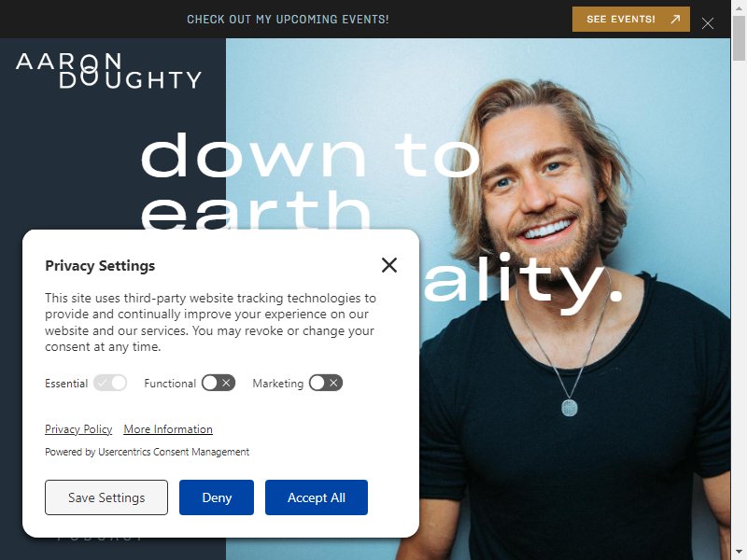
Task: Click the Essential cookies switch
Action: (x=110, y=383)
